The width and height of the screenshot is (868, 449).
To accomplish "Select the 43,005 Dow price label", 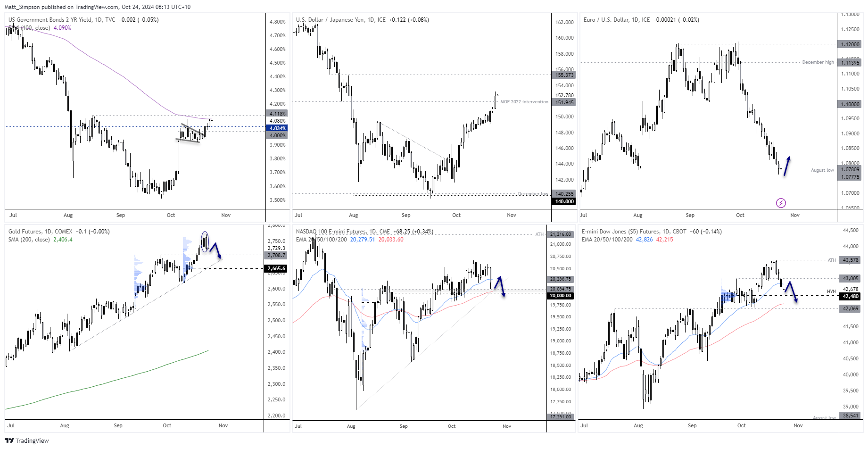I will pos(851,278).
